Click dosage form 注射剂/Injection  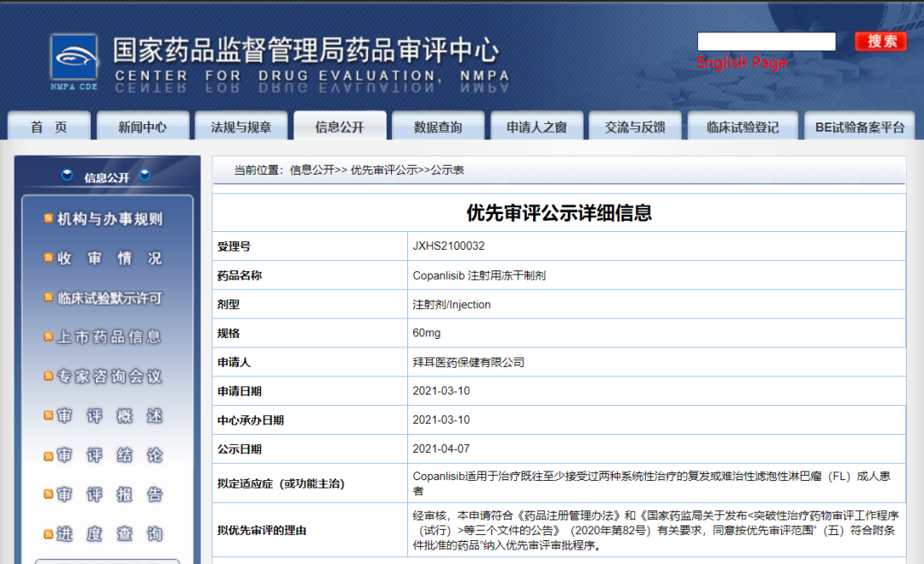tap(452, 304)
